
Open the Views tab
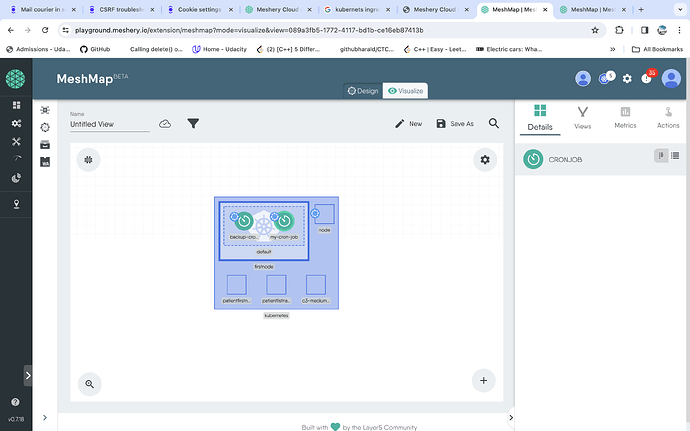(x=583, y=118)
